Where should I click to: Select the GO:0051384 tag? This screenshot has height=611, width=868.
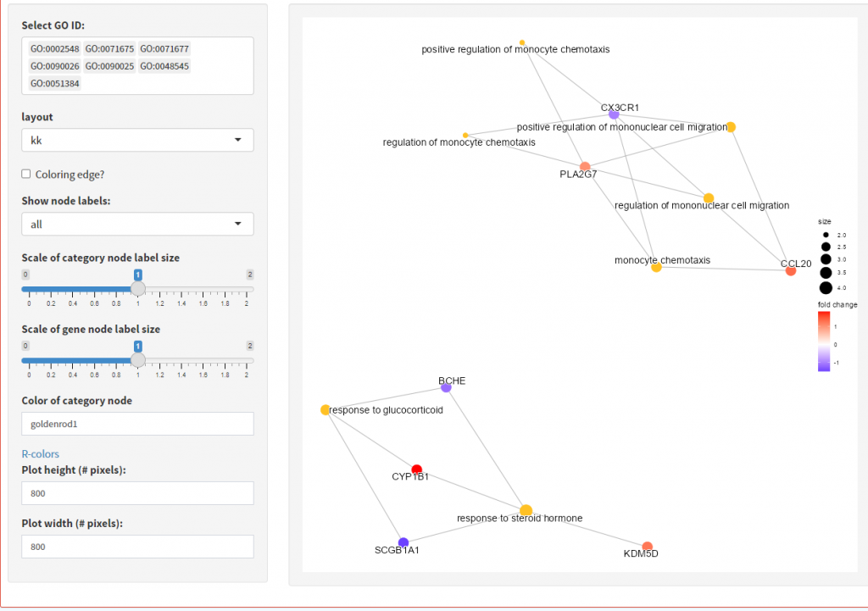tap(54, 83)
